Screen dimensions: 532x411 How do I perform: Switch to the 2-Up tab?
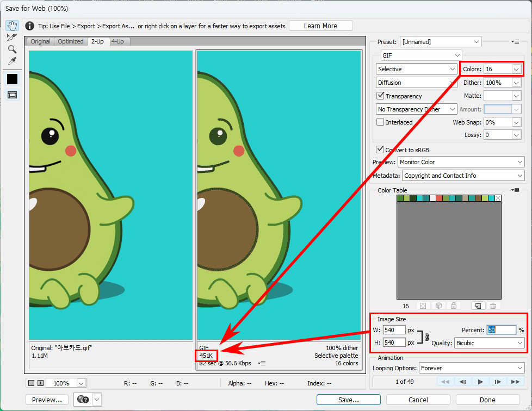(97, 41)
